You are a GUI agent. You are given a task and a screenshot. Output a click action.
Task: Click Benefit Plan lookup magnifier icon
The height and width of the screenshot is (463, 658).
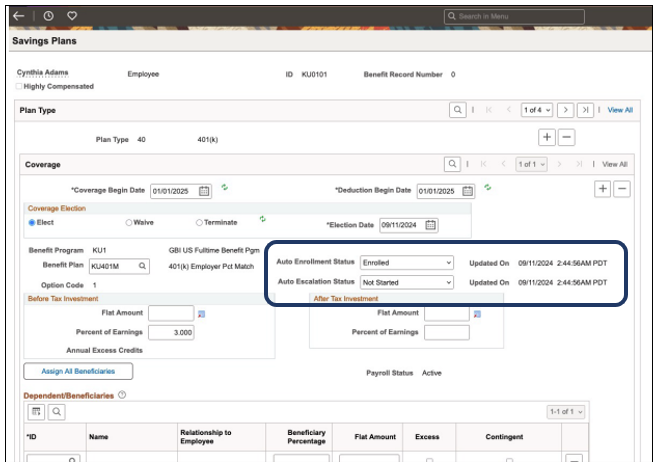tap(143, 266)
